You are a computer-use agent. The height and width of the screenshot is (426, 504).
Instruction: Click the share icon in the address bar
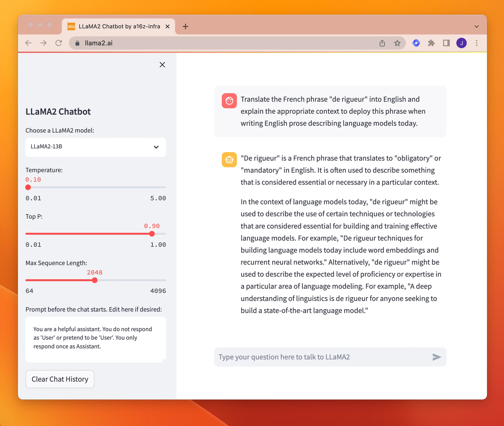382,43
